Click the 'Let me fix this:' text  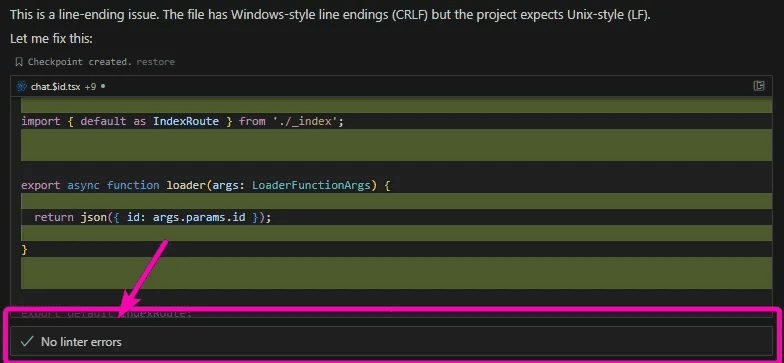(52, 38)
